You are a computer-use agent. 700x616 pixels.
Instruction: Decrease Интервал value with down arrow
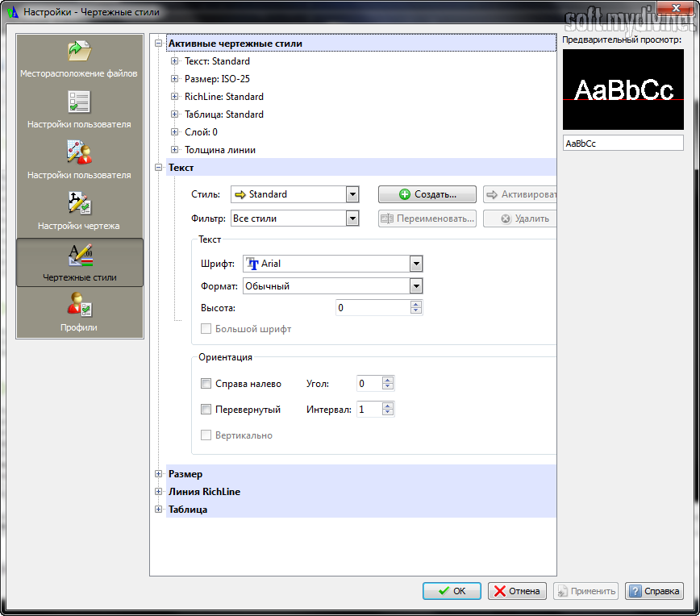tap(387, 413)
